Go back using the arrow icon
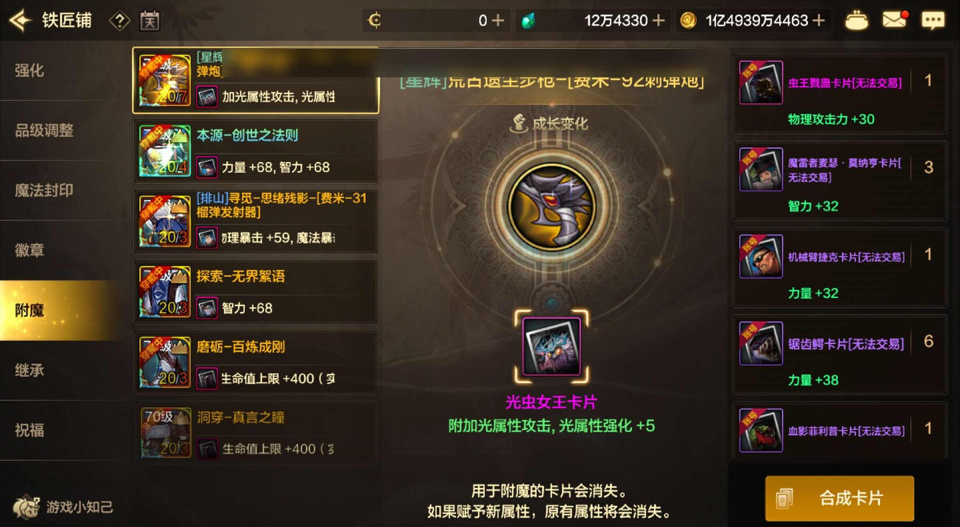 (x=20, y=20)
